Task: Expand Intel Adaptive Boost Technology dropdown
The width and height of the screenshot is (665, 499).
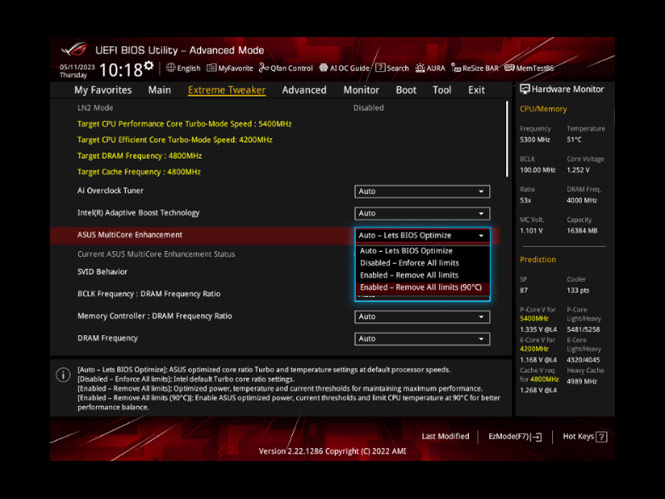Action: click(x=422, y=213)
